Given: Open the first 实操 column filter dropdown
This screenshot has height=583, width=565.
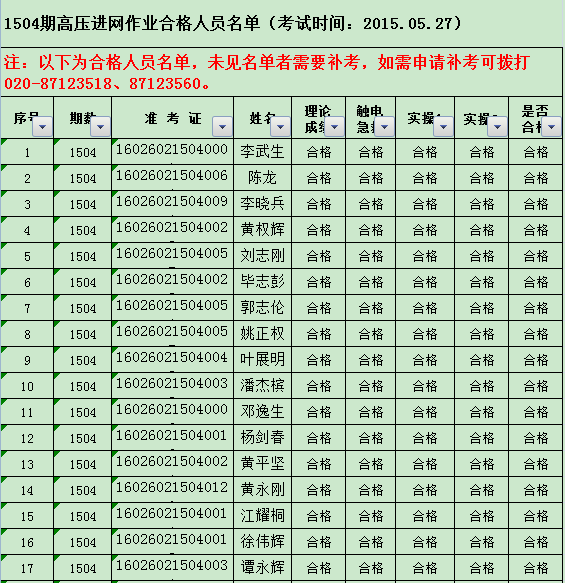Looking at the screenshot, I should (x=443, y=127).
